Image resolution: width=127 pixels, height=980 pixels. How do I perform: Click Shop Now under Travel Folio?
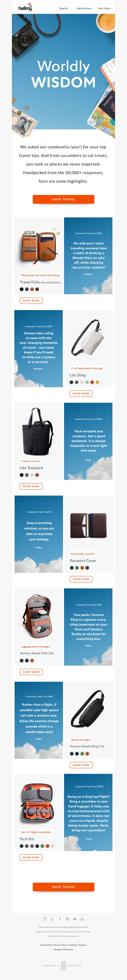[31, 301]
